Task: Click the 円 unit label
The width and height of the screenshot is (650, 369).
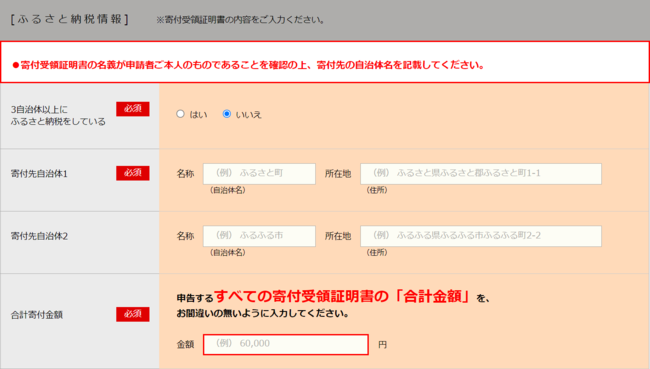Action: [x=383, y=345]
